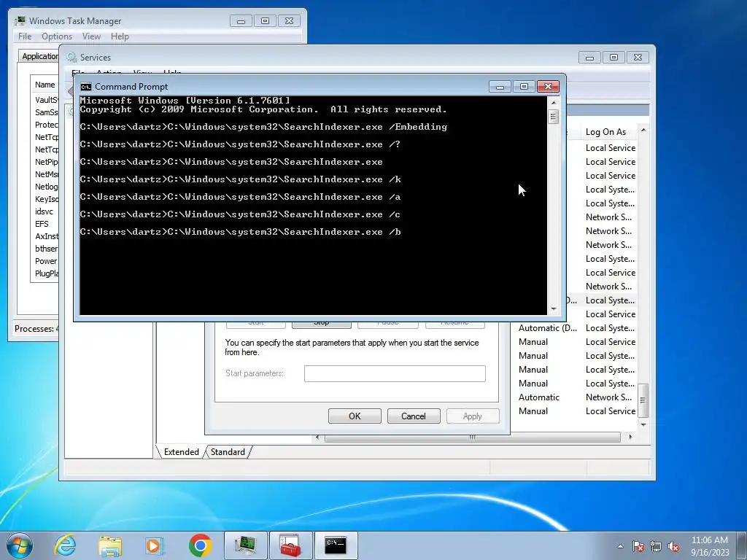This screenshot has height=560, width=747.
Task: Click the SearchIndexer.exe /Embedding command line
Action: click(x=263, y=127)
